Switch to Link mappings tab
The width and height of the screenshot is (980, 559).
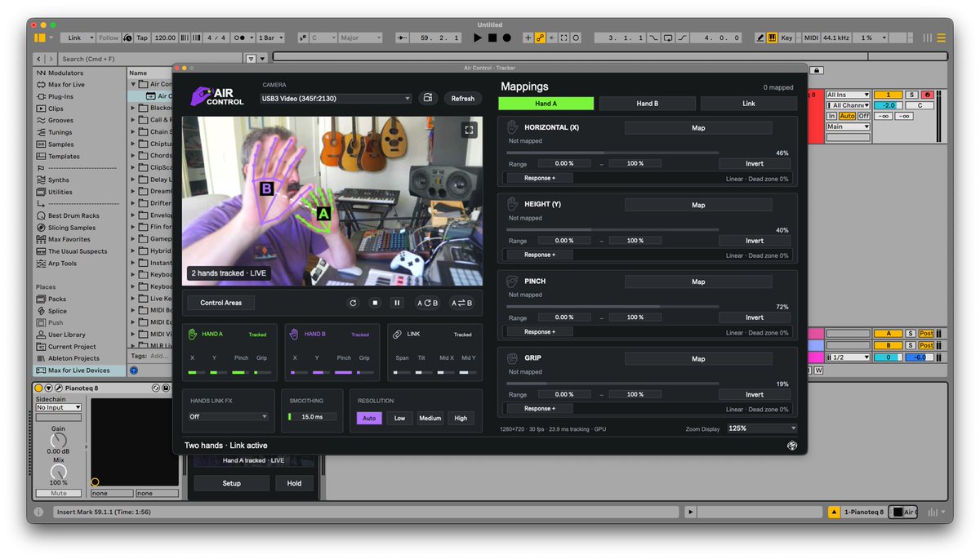(748, 104)
